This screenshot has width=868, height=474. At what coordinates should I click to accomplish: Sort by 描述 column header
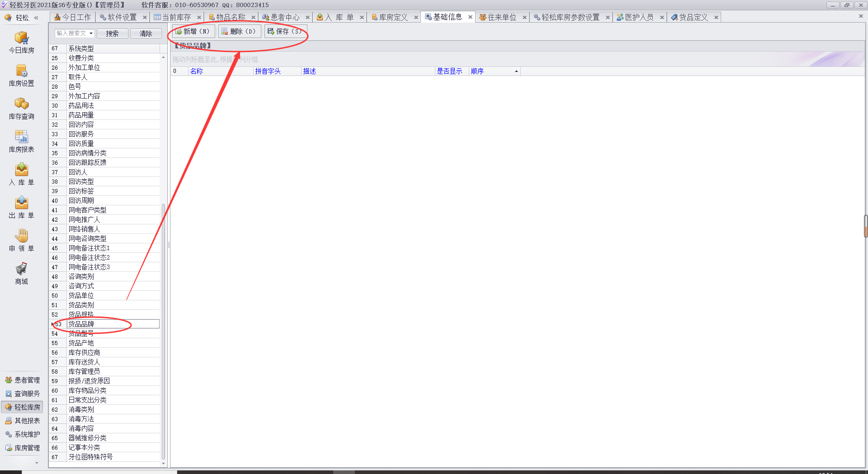(x=368, y=71)
